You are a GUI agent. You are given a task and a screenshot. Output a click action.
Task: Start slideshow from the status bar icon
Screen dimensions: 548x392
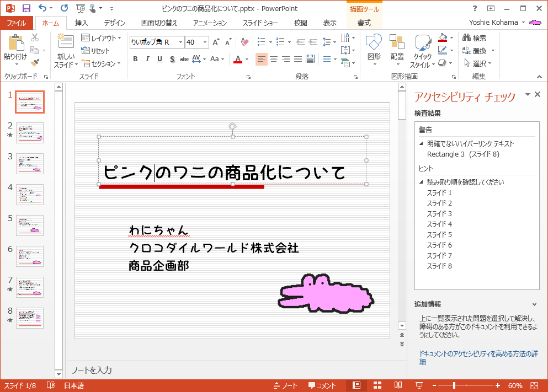click(419, 385)
